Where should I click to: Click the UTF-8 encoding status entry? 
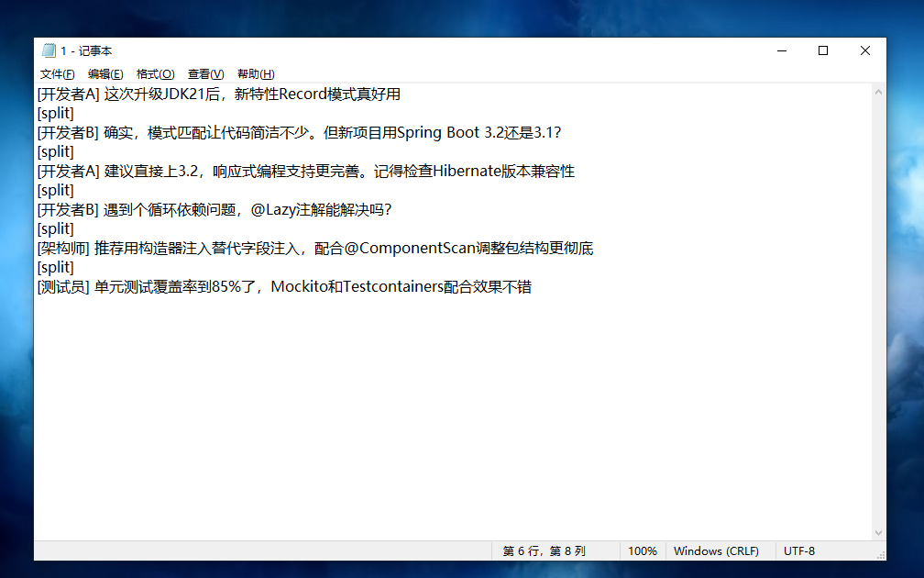coord(799,550)
